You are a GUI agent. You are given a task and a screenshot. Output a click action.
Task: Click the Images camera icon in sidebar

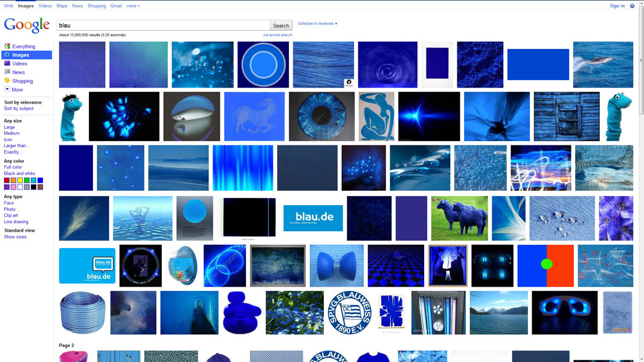[x=7, y=55]
